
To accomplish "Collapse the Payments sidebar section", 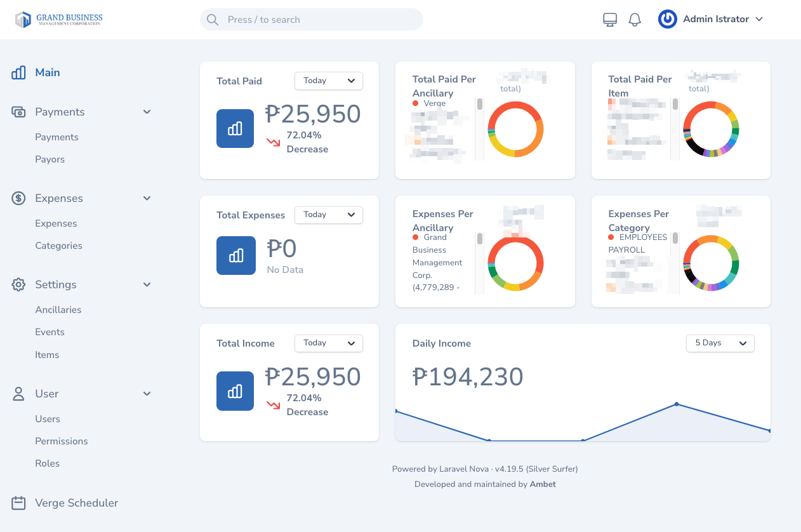I will 147,112.
